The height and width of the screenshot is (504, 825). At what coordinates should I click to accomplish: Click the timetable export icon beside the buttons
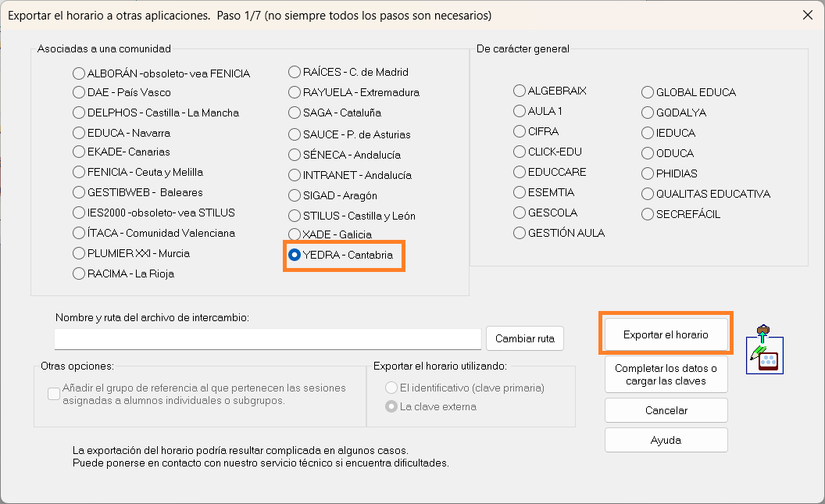[765, 349]
